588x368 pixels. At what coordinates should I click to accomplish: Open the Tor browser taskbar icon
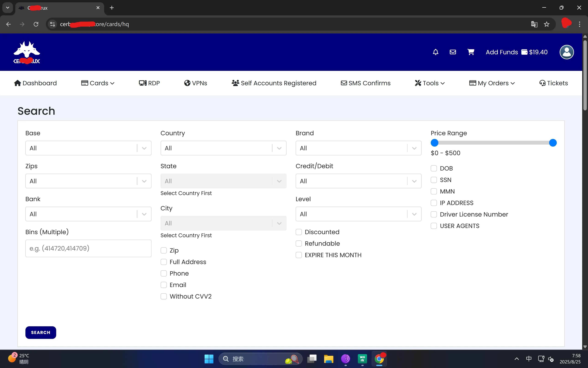tap(345, 359)
